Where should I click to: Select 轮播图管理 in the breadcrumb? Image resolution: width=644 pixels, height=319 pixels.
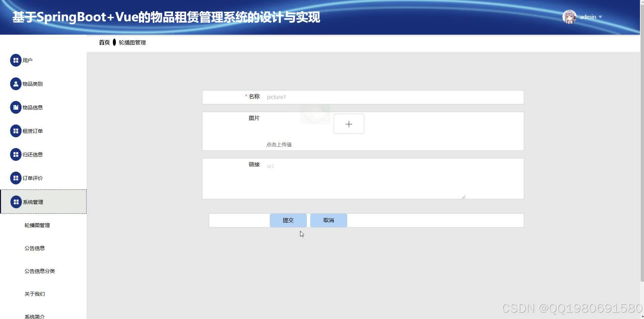point(132,42)
